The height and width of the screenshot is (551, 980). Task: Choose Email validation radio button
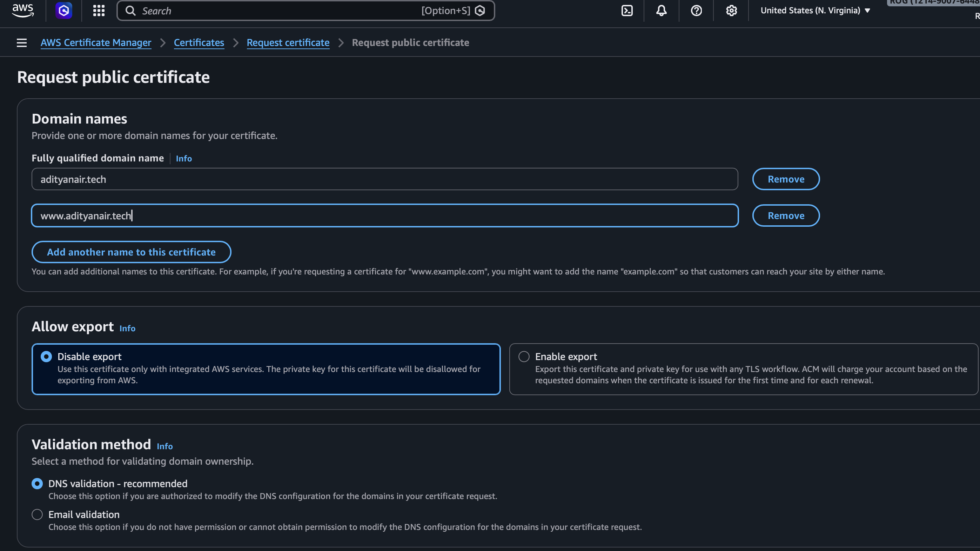[37, 515]
